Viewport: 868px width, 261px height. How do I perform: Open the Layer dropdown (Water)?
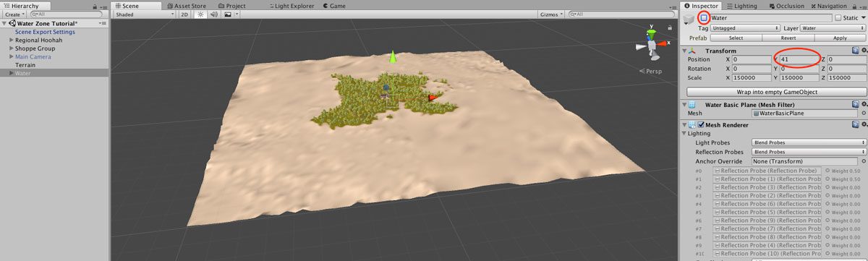click(x=833, y=28)
